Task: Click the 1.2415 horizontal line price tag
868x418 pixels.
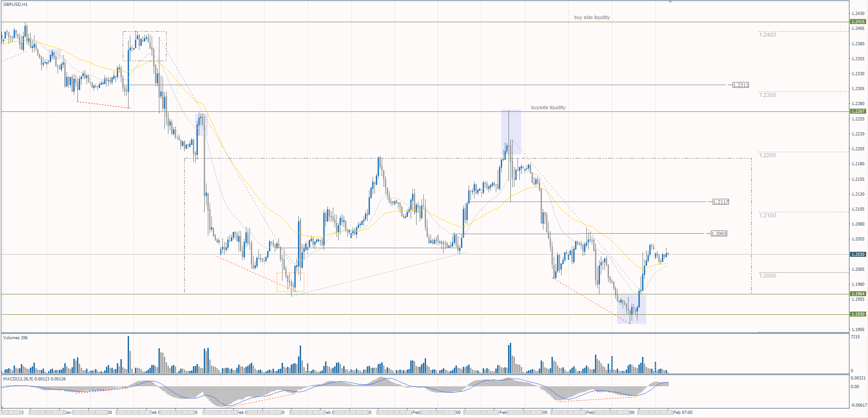Action: click(858, 22)
